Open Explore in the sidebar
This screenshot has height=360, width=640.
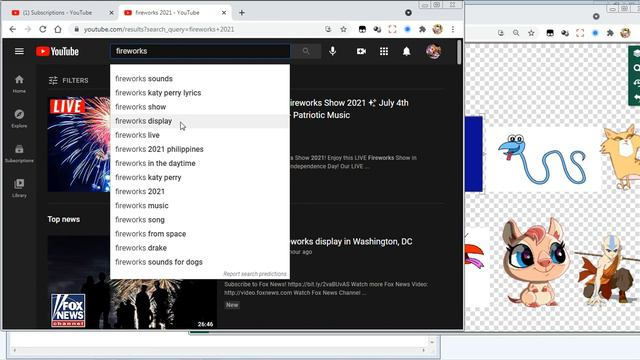[19, 118]
